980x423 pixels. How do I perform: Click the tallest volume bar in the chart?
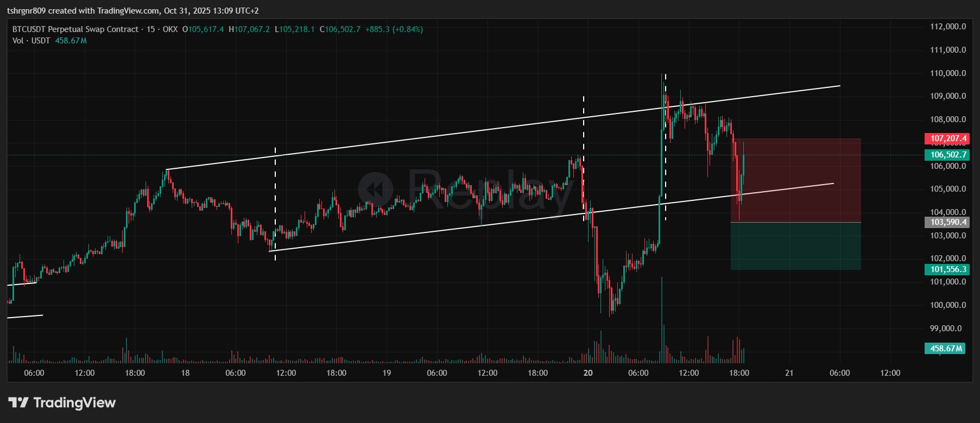coord(662,320)
